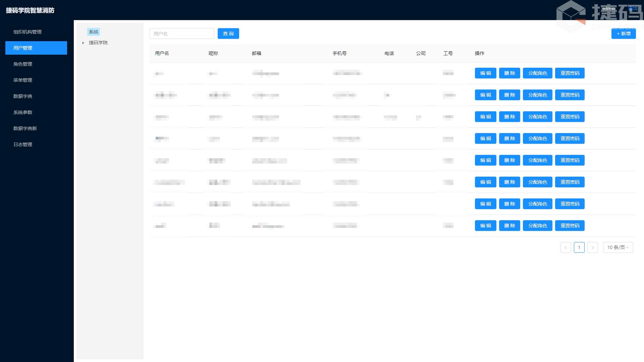Go to 菜单管理 sidebar item
Image resolution: width=644 pixels, height=362 pixels.
tap(23, 80)
